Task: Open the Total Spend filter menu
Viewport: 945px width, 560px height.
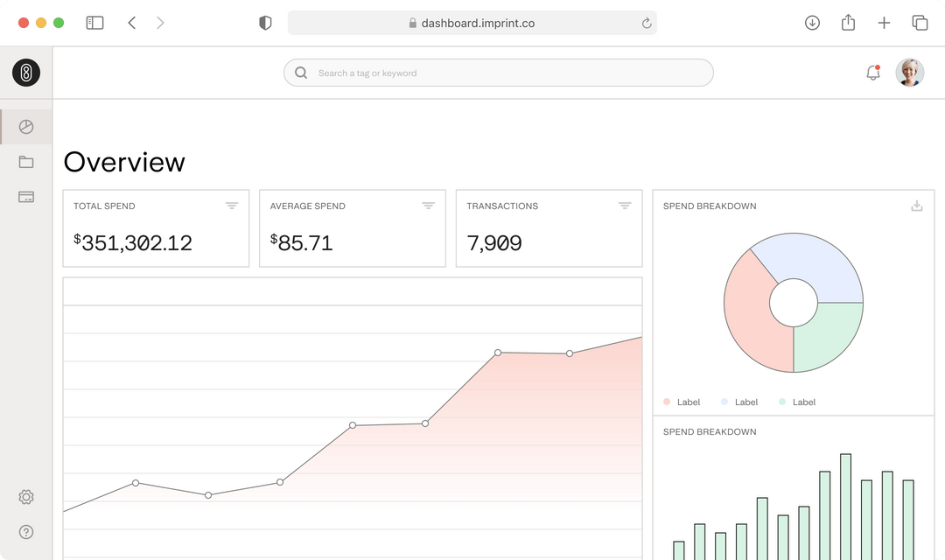Action: 231,206
